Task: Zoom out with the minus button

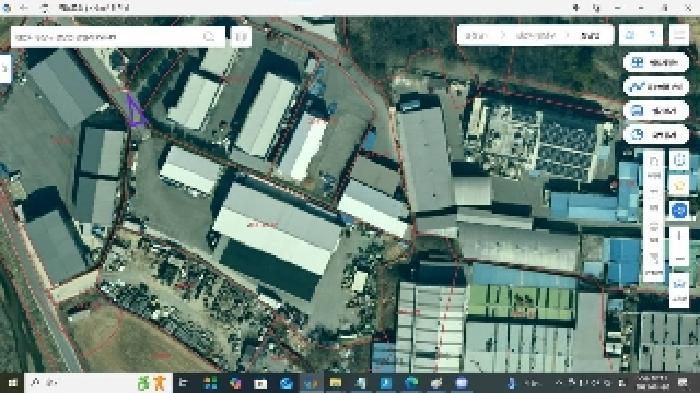Action: click(679, 259)
